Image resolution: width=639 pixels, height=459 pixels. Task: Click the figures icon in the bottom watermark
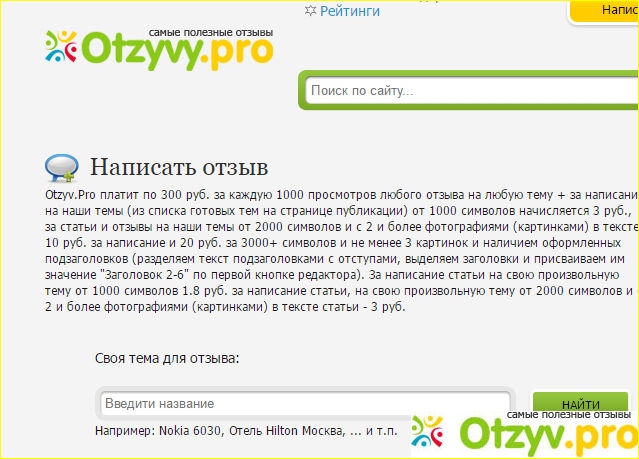coord(431,435)
